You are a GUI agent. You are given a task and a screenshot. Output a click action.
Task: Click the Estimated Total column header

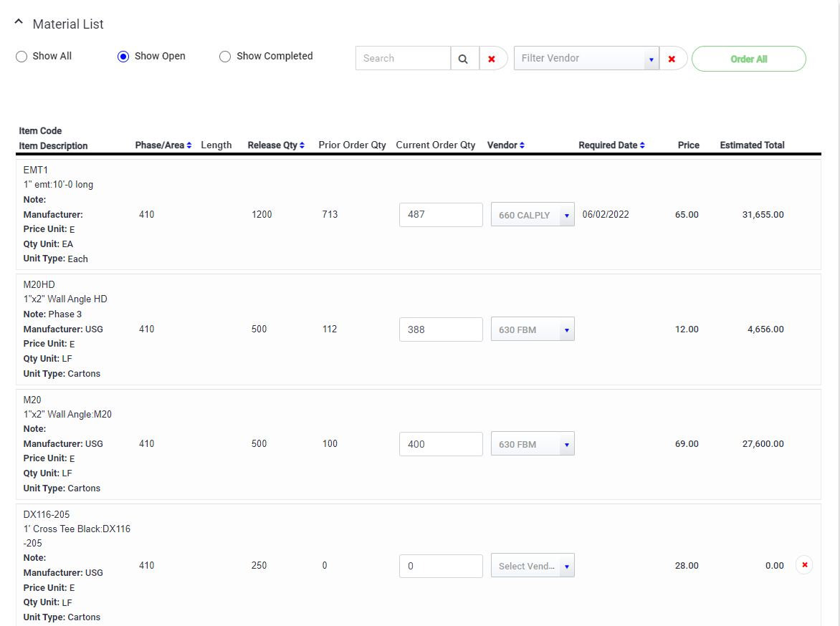(x=752, y=145)
